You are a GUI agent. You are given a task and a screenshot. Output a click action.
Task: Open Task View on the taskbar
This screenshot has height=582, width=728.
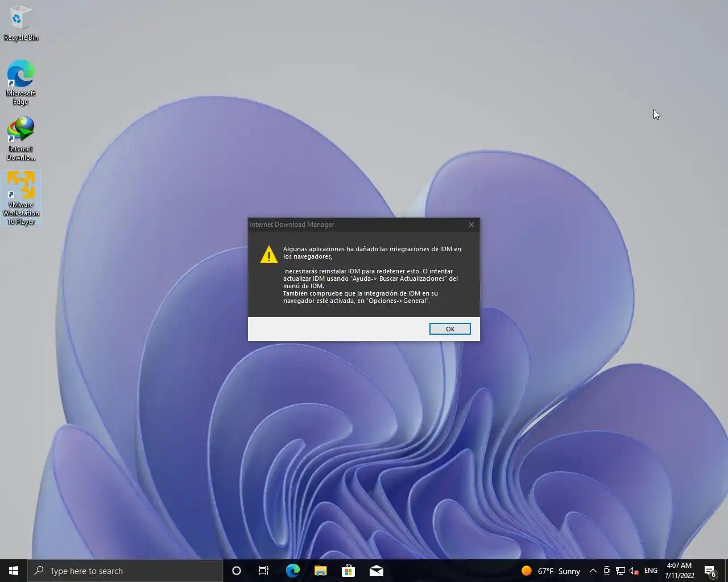coord(264,571)
